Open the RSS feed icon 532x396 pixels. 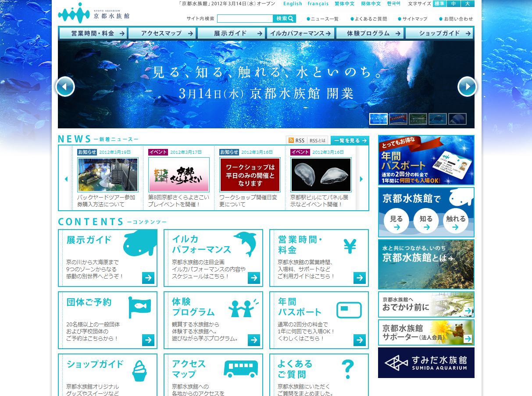(291, 141)
